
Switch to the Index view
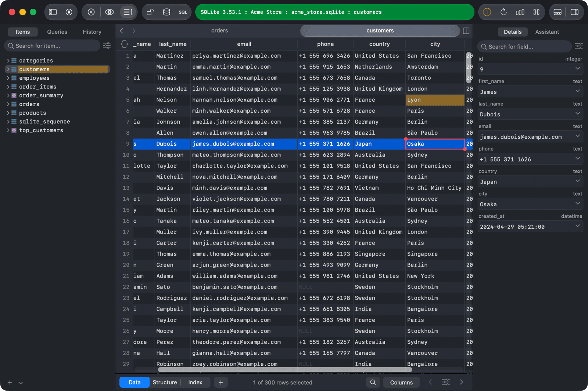click(x=195, y=382)
